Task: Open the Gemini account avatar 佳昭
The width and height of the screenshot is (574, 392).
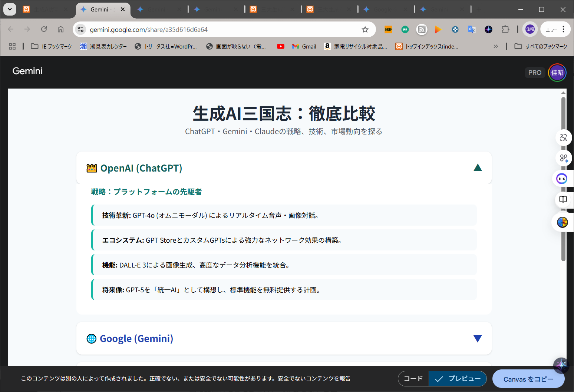Action: 557,73
